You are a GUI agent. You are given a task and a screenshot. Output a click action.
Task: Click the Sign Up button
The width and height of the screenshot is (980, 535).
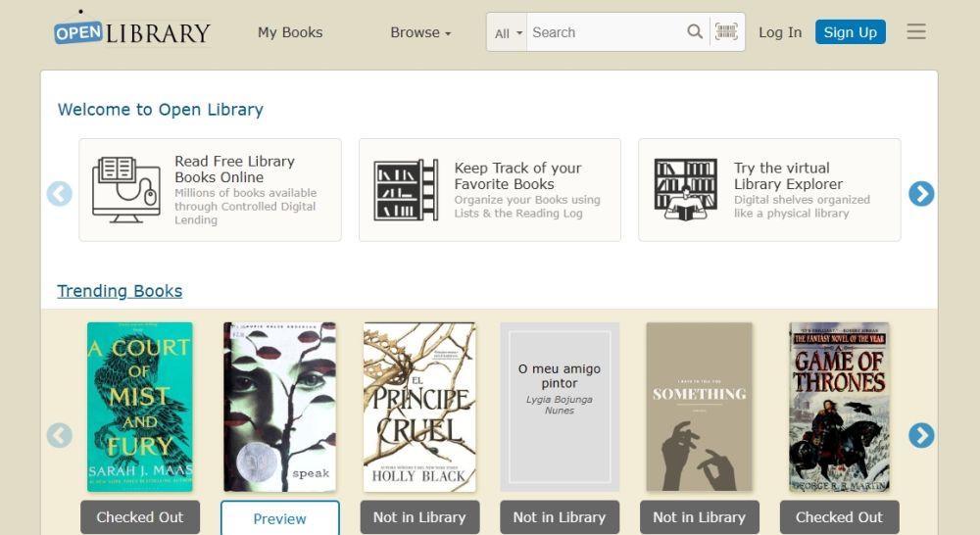click(x=850, y=32)
